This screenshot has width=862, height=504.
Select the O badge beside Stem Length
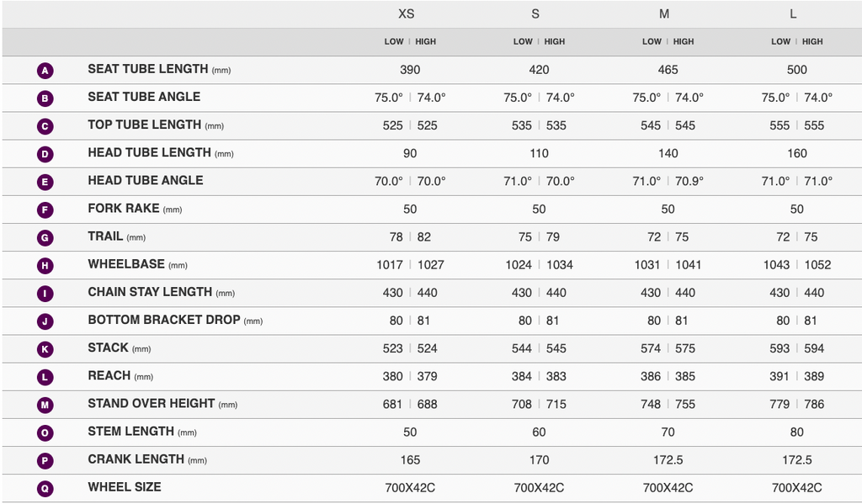(45, 432)
